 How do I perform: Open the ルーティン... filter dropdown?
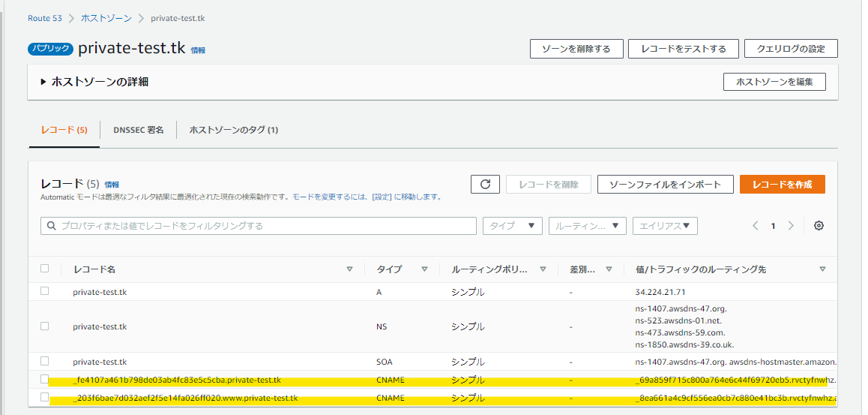click(x=588, y=226)
